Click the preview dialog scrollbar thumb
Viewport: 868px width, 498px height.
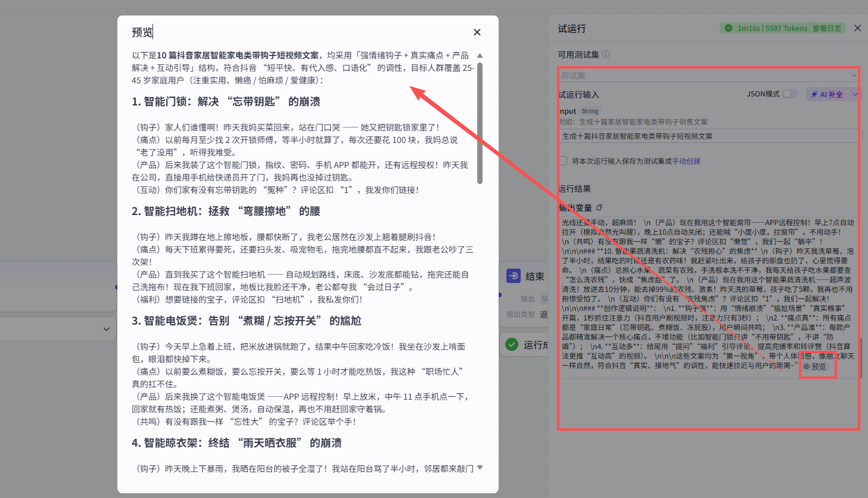480,123
